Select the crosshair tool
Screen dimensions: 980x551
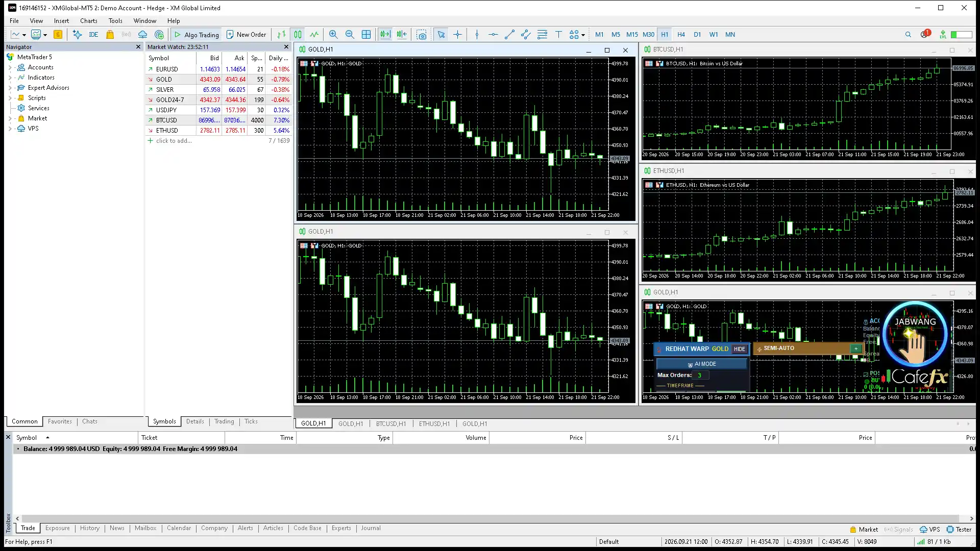(457, 35)
